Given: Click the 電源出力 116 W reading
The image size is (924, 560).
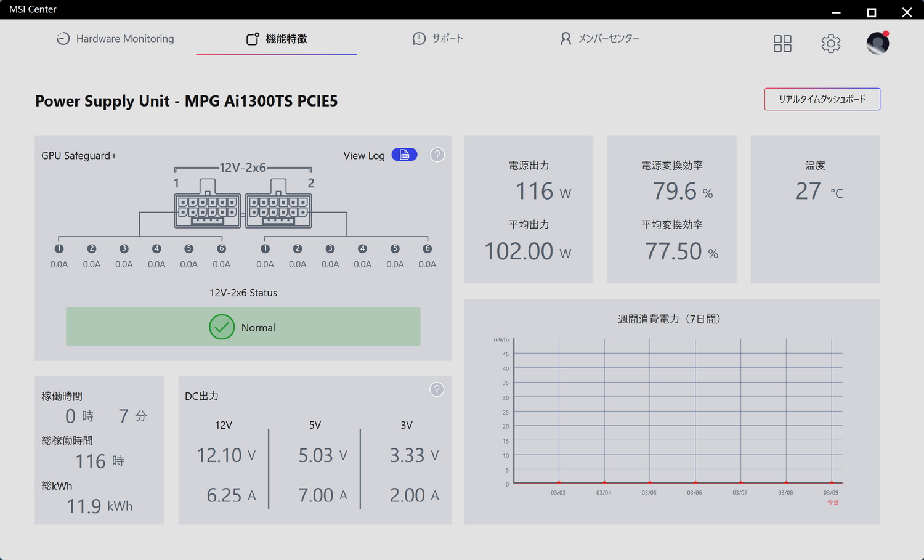Looking at the screenshot, I should [543, 192].
